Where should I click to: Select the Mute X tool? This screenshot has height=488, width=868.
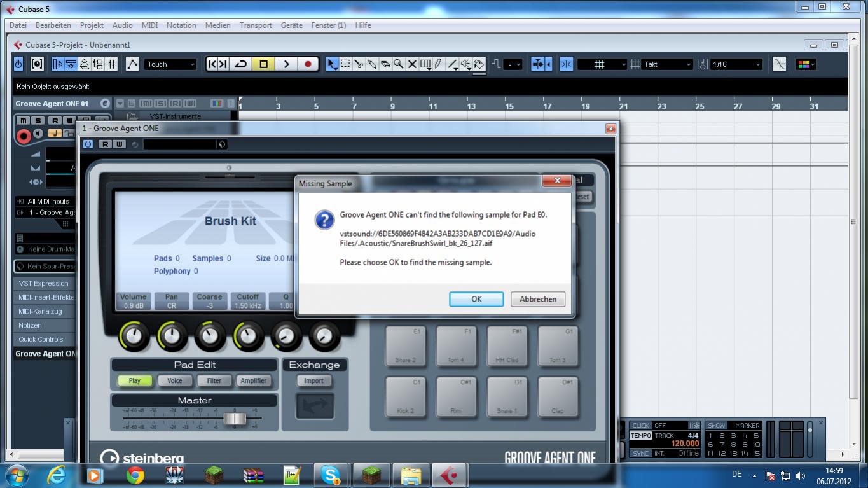412,64
